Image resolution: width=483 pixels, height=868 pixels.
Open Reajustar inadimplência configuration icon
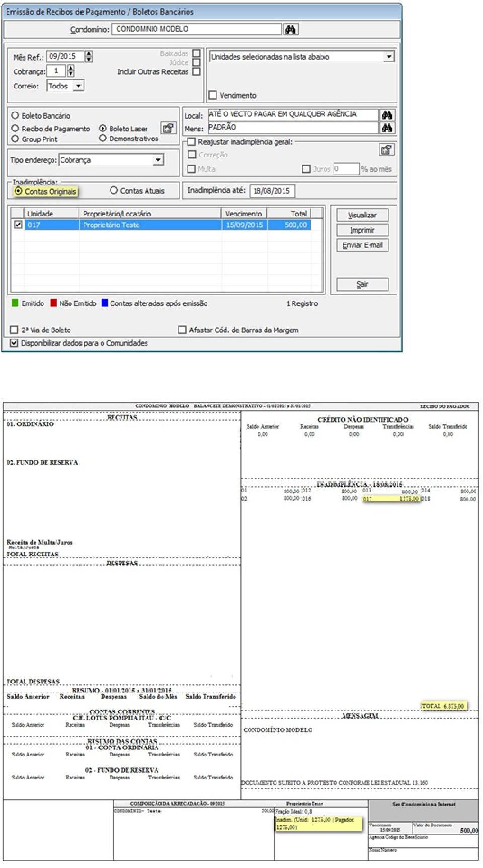coord(386,150)
